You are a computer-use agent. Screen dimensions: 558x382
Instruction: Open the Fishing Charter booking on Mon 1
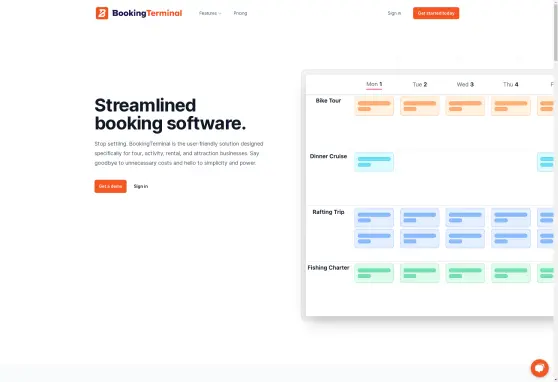tap(374, 273)
